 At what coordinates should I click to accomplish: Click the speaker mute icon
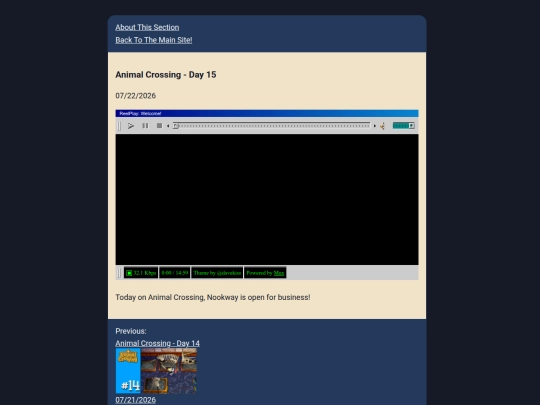382,126
